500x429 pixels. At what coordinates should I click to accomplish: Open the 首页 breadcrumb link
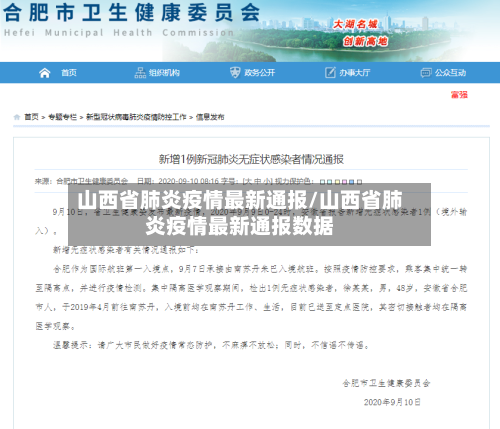32,117
